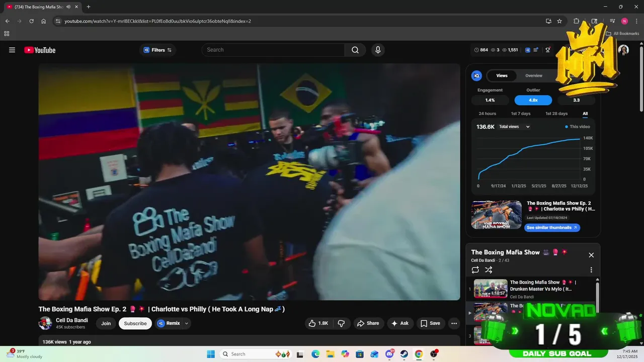
Task: Close the Boxing Mafia Show playlist panel
Action: click(591, 255)
